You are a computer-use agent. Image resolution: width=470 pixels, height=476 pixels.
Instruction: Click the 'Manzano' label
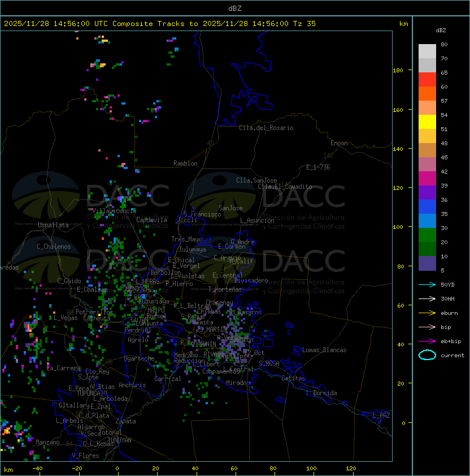tap(47, 442)
